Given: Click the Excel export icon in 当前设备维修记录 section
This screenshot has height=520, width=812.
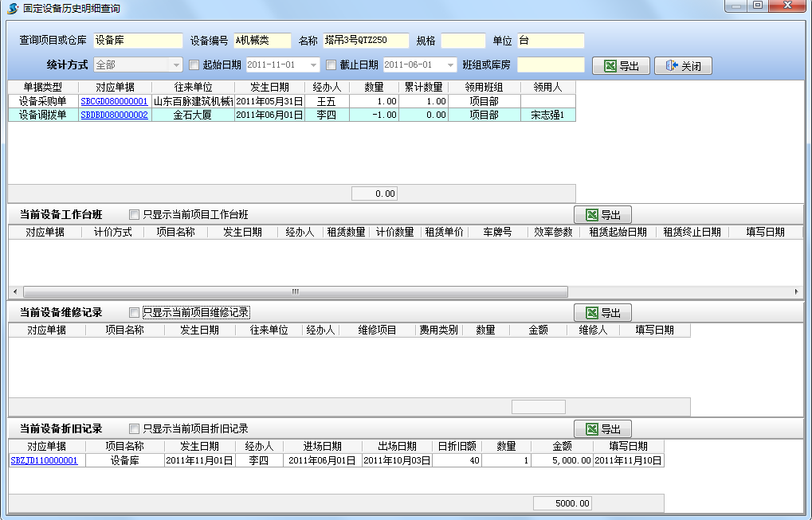Looking at the screenshot, I should pyautogui.click(x=591, y=312).
